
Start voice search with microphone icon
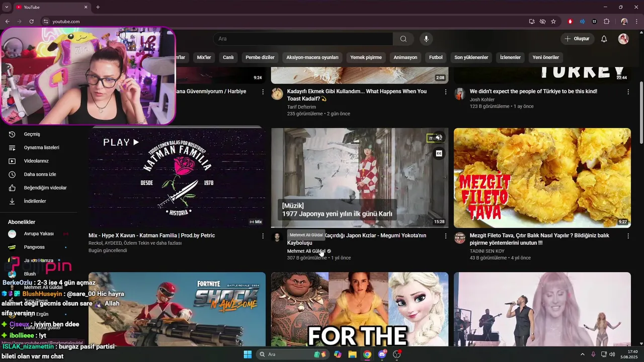pyautogui.click(x=426, y=39)
